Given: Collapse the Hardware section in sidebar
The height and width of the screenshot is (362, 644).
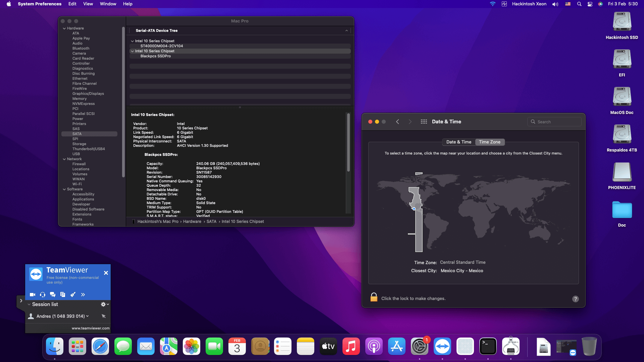Looking at the screenshot, I should [x=64, y=28].
